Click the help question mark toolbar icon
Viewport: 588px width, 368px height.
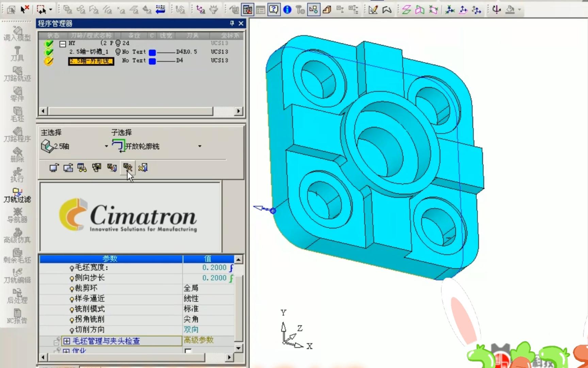click(x=274, y=10)
